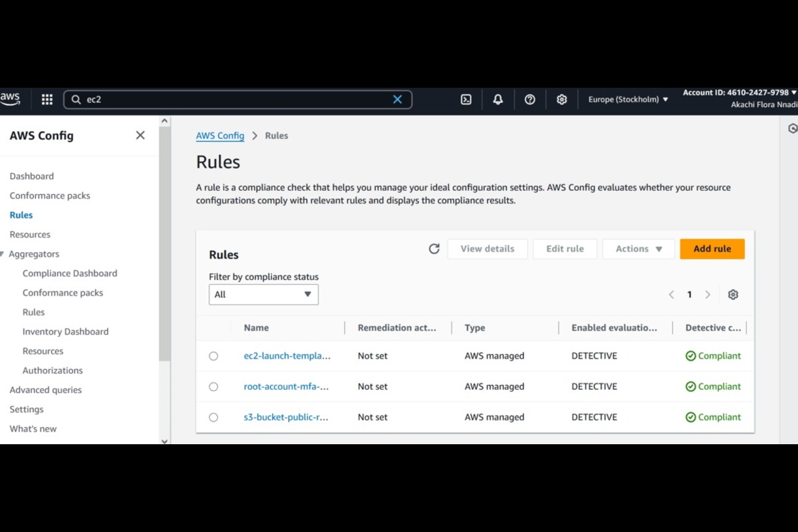This screenshot has height=532, width=798.
Task: Click the Rules breadcrumb text
Action: tap(277, 136)
